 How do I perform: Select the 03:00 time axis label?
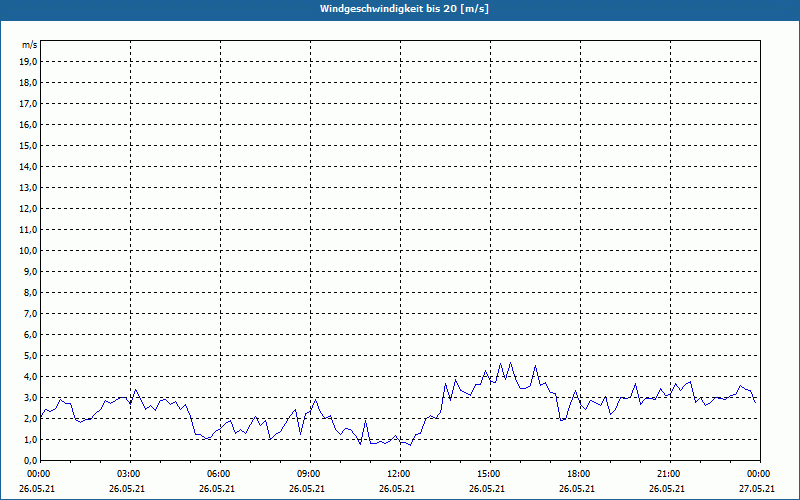pyautogui.click(x=129, y=474)
